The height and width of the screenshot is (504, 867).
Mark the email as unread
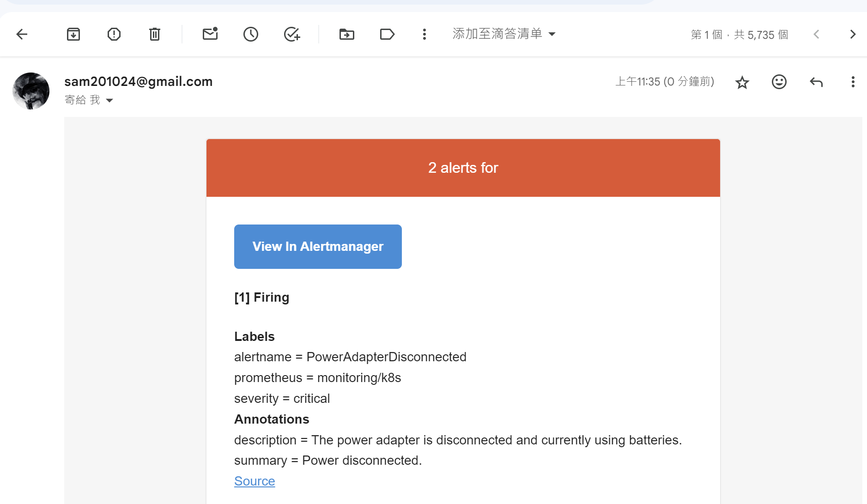(x=210, y=34)
